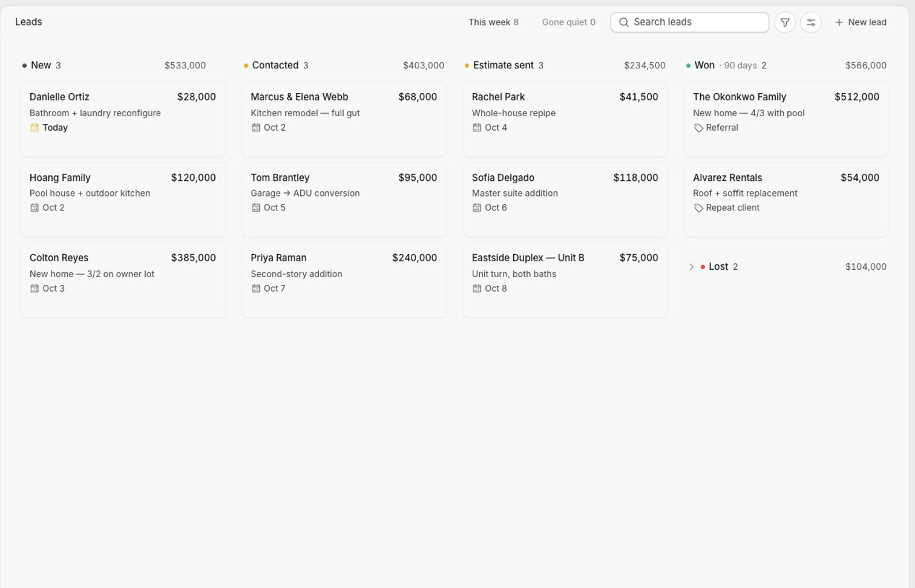Open the Danielle Ortiz lead name

(x=59, y=97)
